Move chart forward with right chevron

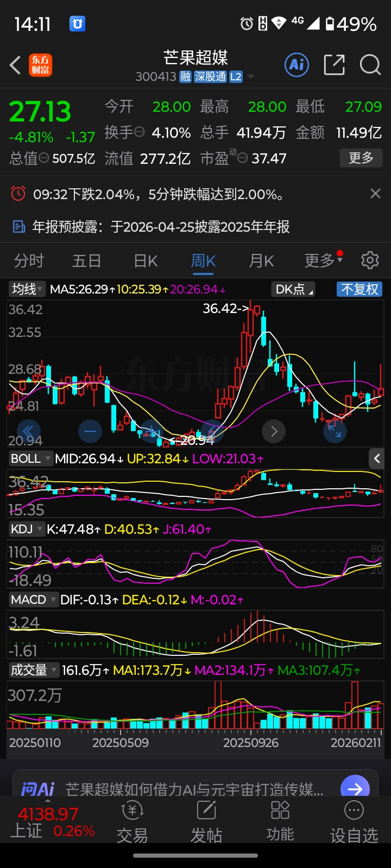pos(274,431)
